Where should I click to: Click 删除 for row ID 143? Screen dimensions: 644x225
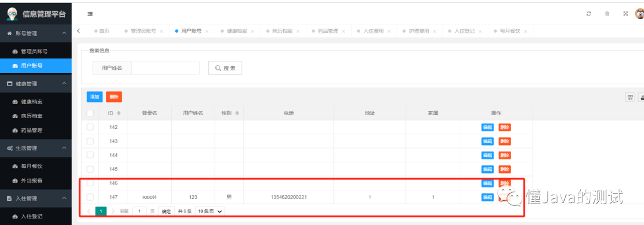pos(505,141)
